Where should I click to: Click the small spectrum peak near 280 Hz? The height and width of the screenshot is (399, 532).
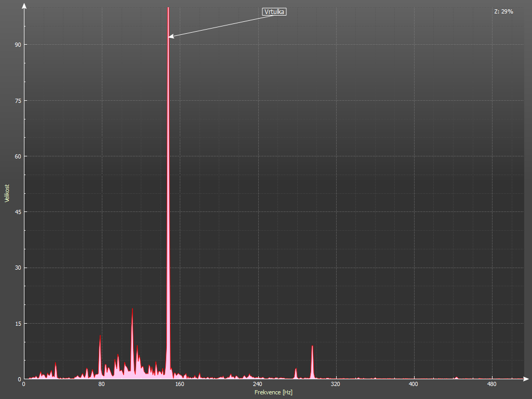coord(296,369)
